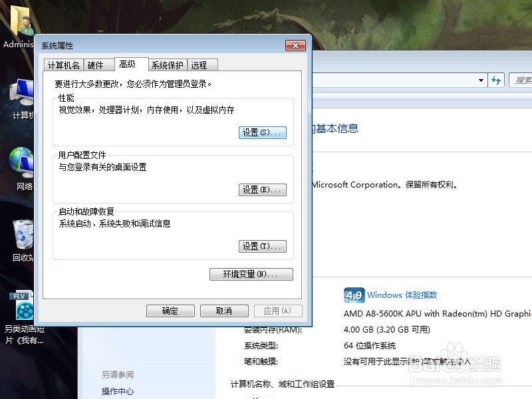Open 启动和故障恢复 settings via 设置(T)

coord(261,246)
